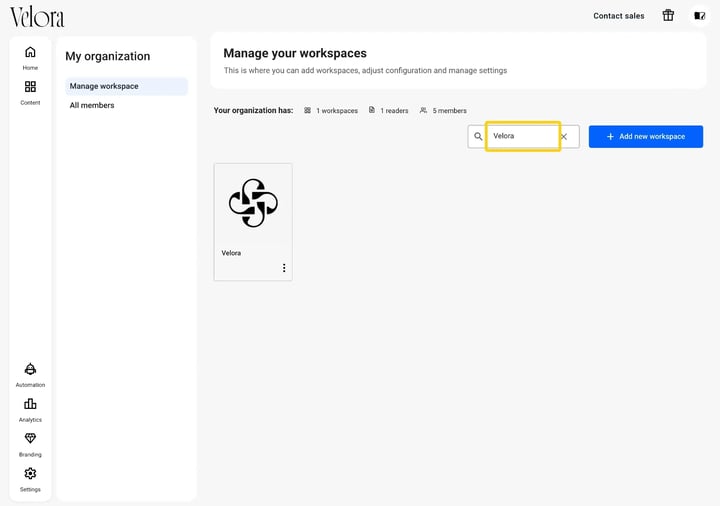Click the gift icon in header
The width and height of the screenshot is (720, 506).
click(x=668, y=16)
